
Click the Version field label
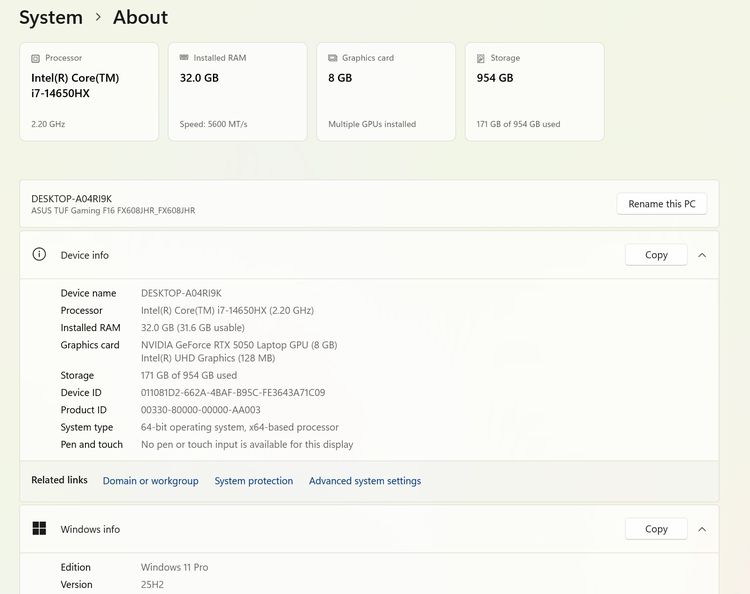click(x=77, y=584)
